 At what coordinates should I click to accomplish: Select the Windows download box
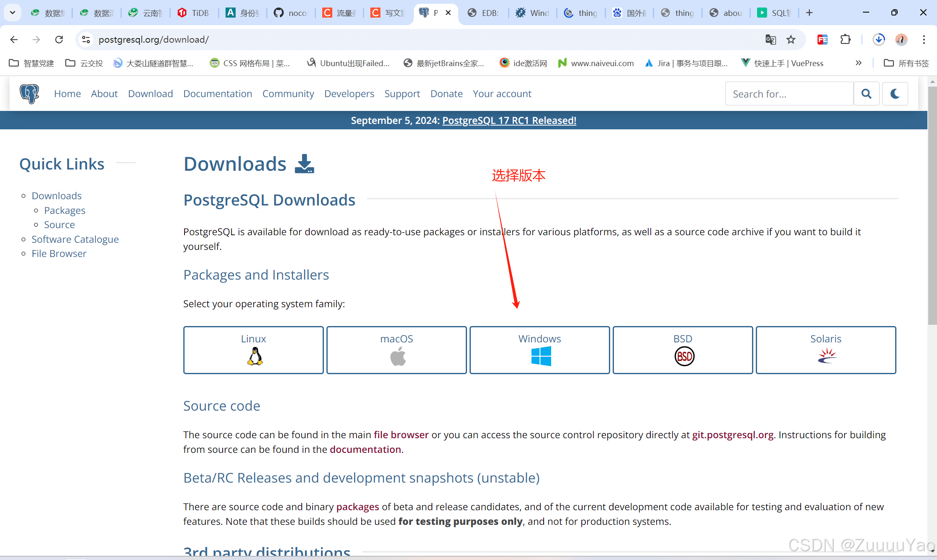click(x=539, y=350)
